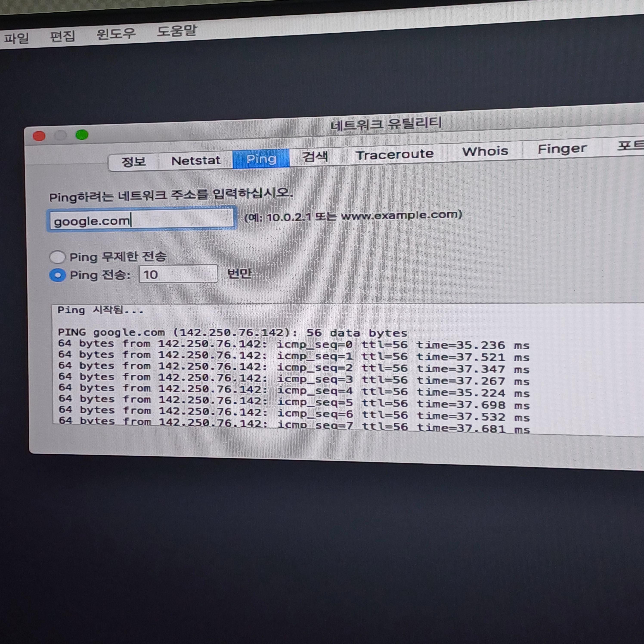Open the Finger tab
644x644 pixels.
[562, 149]
